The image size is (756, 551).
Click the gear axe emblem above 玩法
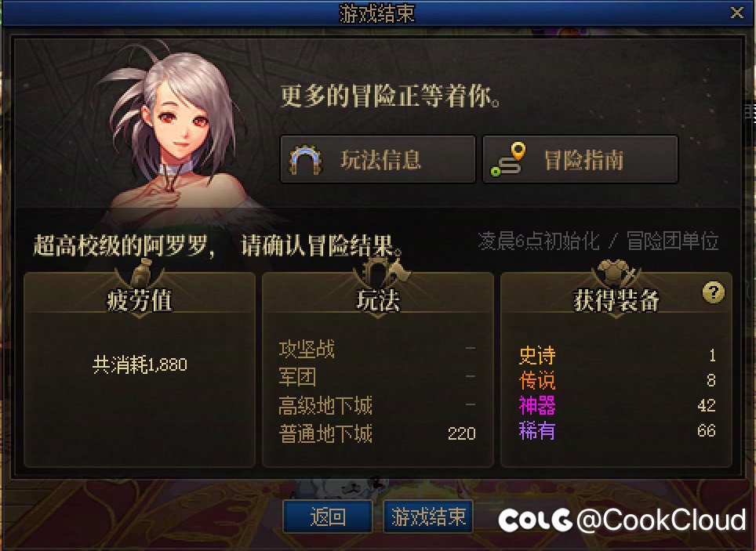pos(378,274)
